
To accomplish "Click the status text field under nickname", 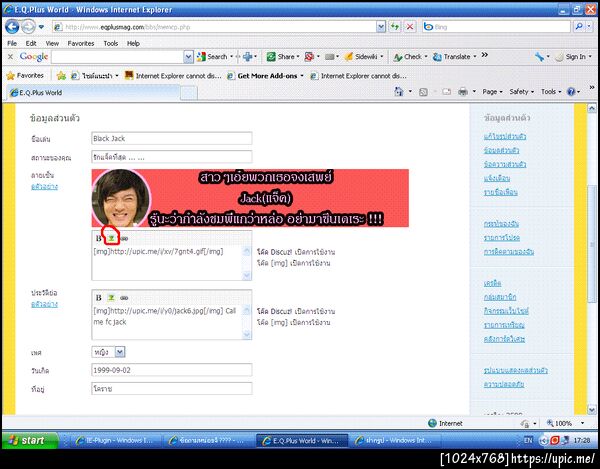I will (x=172, y=157).
